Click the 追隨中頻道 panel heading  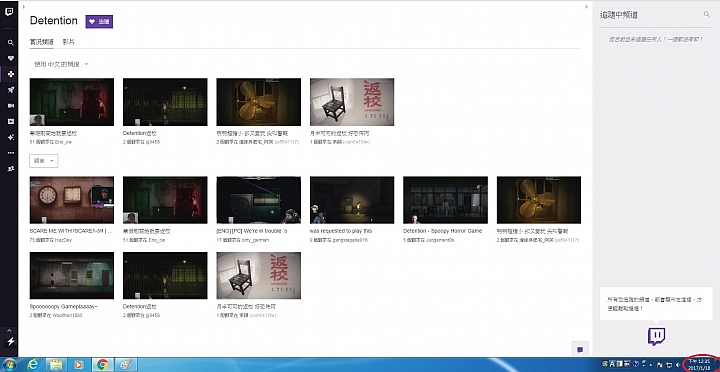619,15
